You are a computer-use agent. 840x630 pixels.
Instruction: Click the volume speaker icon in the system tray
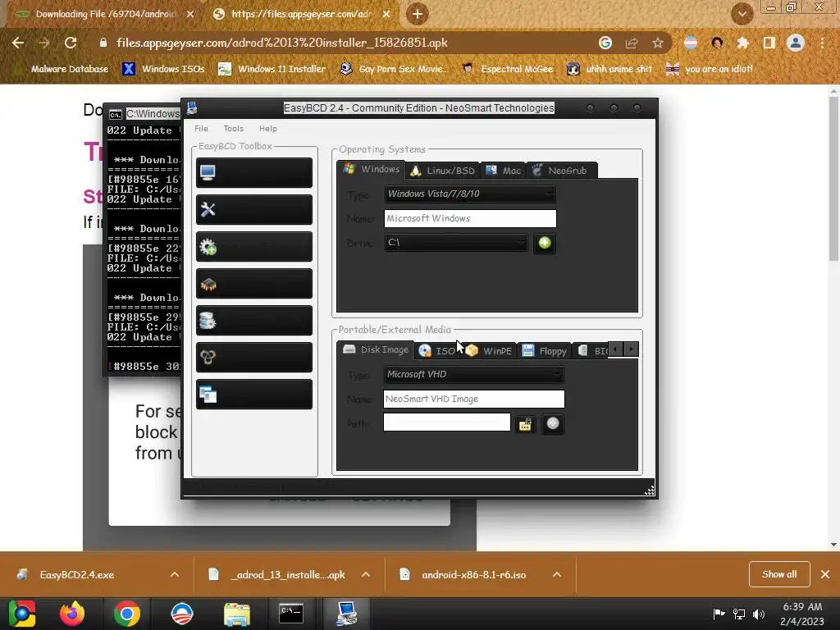(x=759, y=614)
